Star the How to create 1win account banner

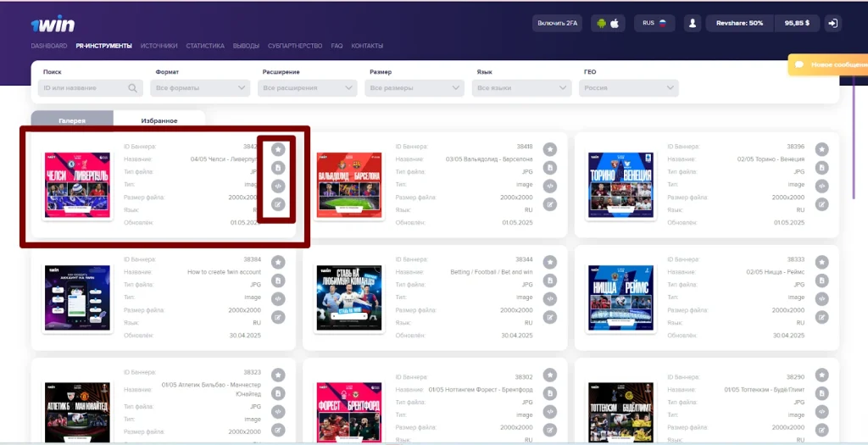click(278, 263)
